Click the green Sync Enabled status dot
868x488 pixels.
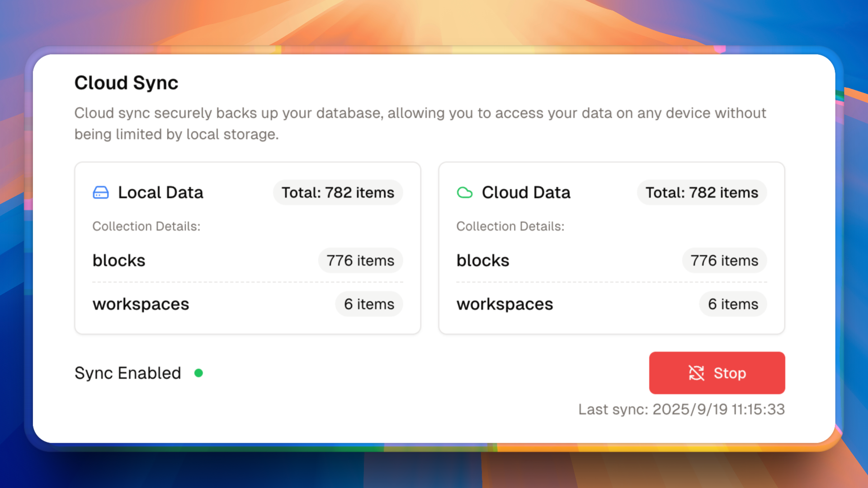tap(198, 373)
